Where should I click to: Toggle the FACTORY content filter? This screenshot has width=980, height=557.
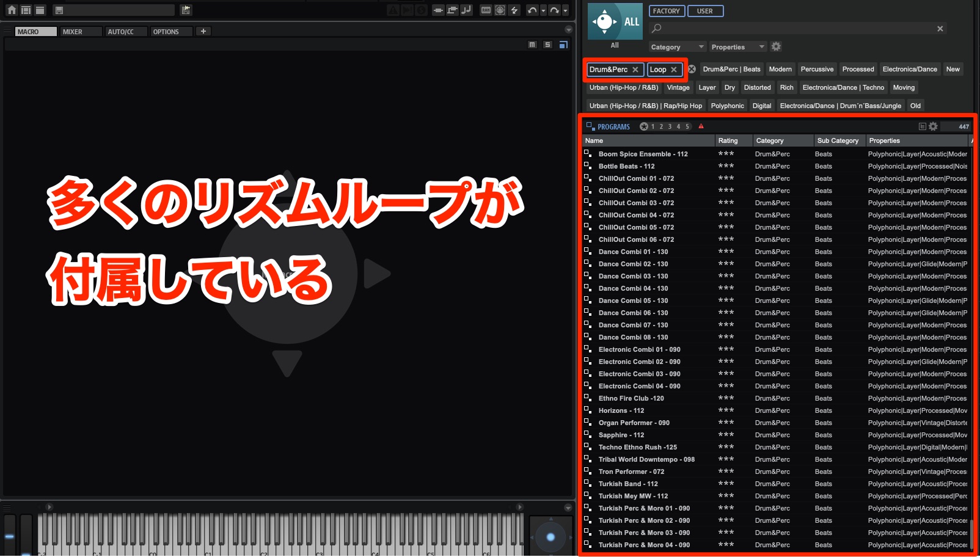click(667, 11)
